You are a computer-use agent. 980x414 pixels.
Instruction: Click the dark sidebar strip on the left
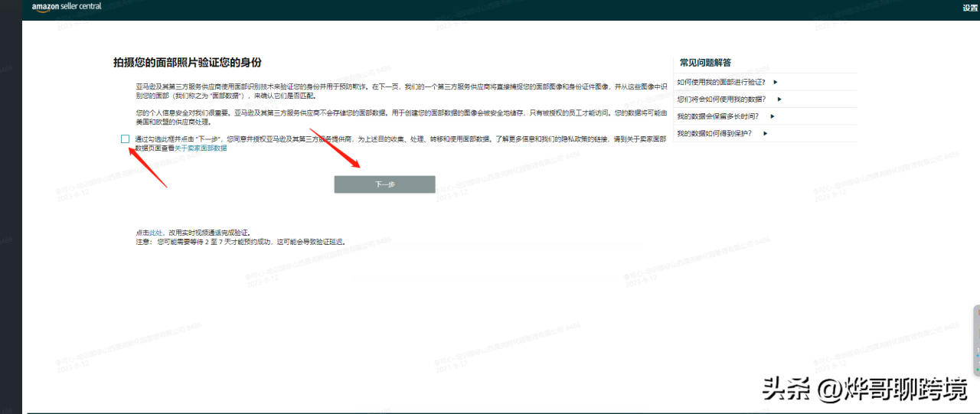11,207
